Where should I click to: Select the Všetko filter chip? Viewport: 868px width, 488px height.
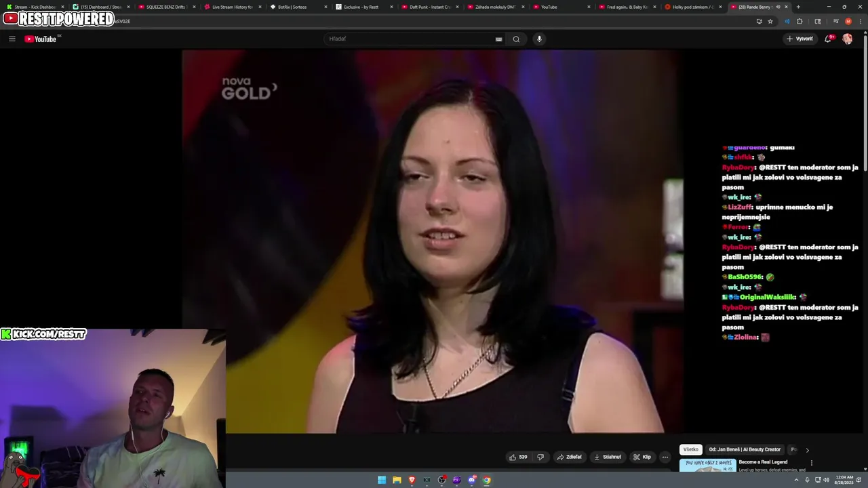(x=690, y=449)
